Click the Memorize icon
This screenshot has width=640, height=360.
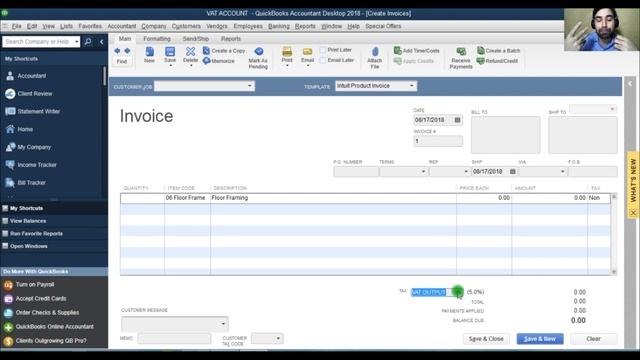click(x=219, y=61)
